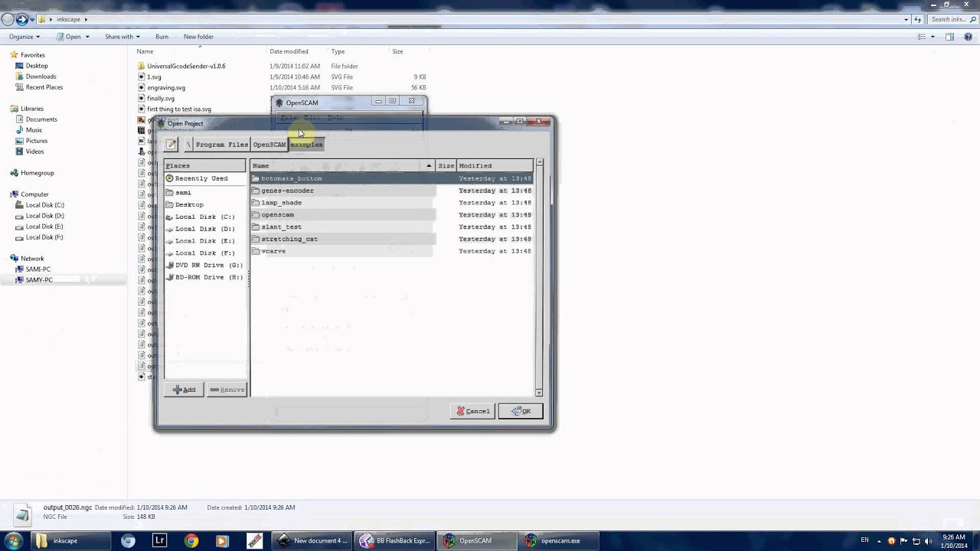The image size is (980, 551).
Task: Open Recent Places in Explorer sidebar
Action: coord(44,87)
